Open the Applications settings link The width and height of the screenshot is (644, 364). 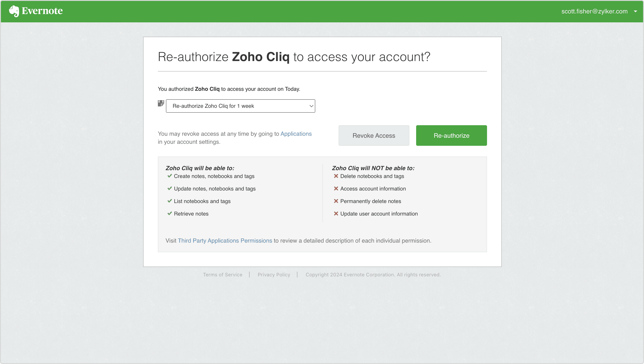296,134
